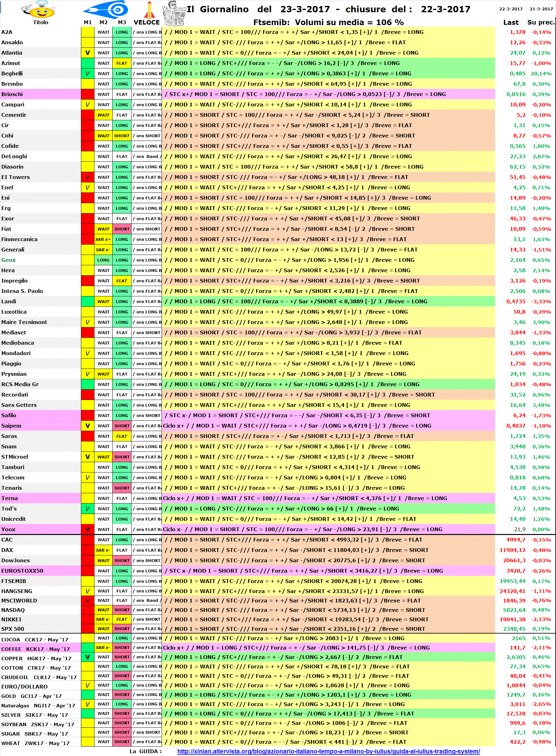The width and height of the screenshot is (556, 756).
Task: Click the Brioschi red M1 cell
Action: (88, 94)
